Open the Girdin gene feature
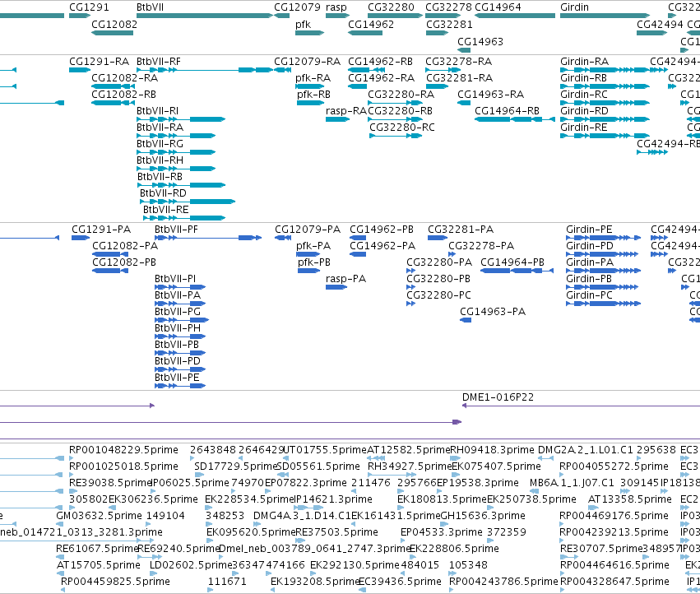 (605, 16)
